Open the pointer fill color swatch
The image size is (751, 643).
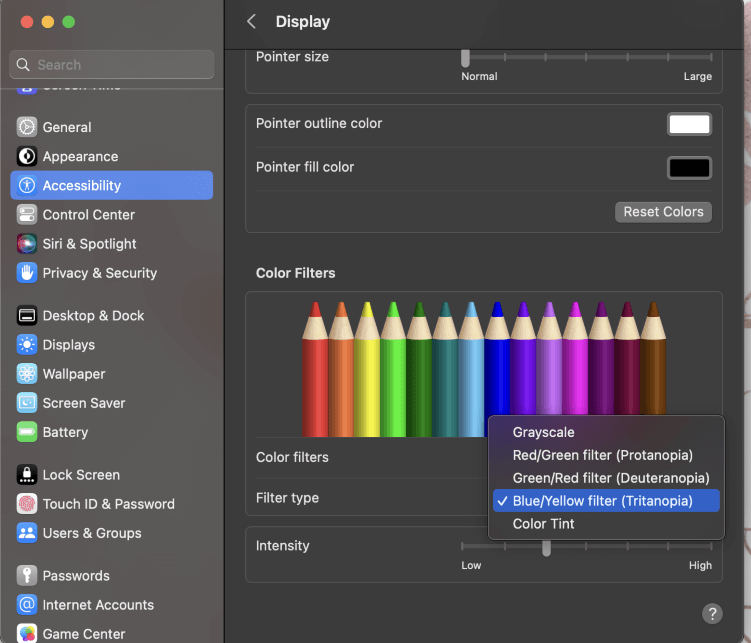[689, 168]
